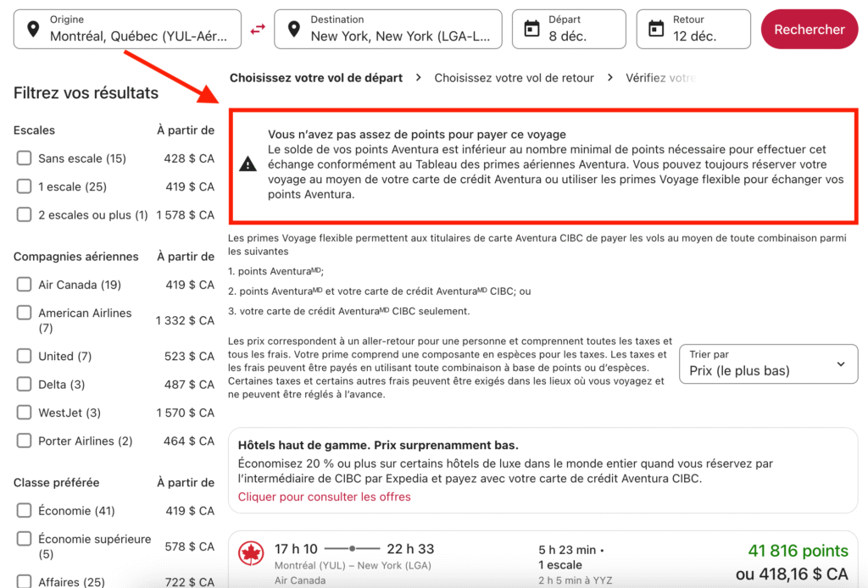868x588 pixels.
Task: Click the warning triangle icon in alert
Action: pyautogui.click(x=248, y=164)
